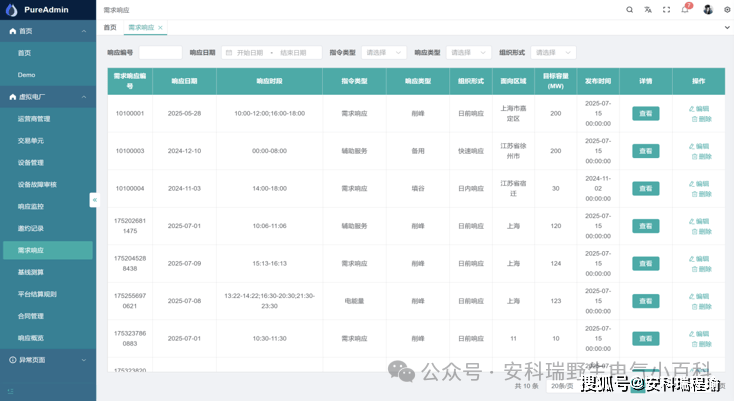Toggle fullscreen mode icon
The width and height of the screenshot is (735, 401).
click(666, 10)
